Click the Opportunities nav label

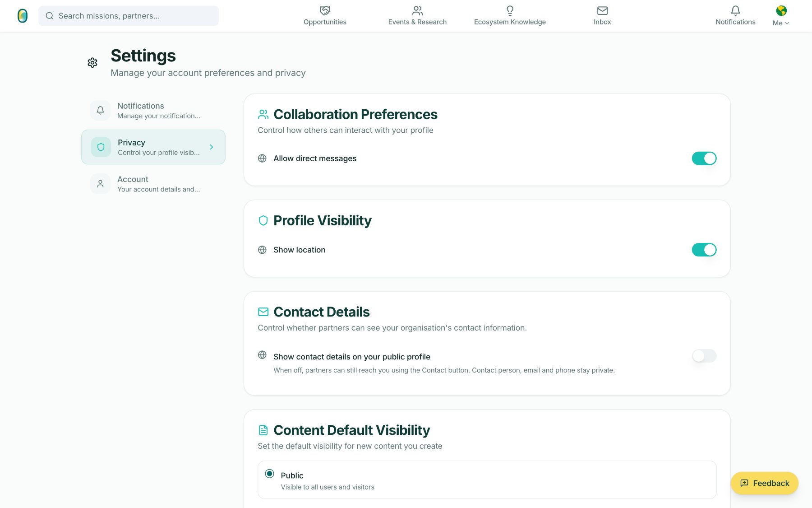[325, 22]
